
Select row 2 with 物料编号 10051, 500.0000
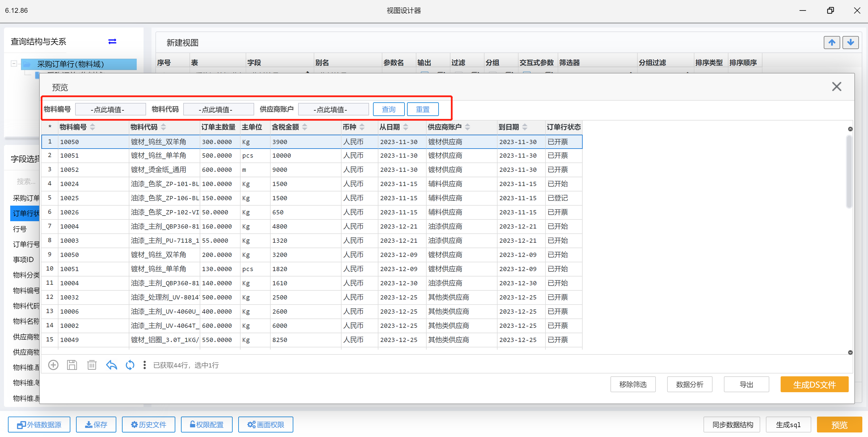click(312, 156)
